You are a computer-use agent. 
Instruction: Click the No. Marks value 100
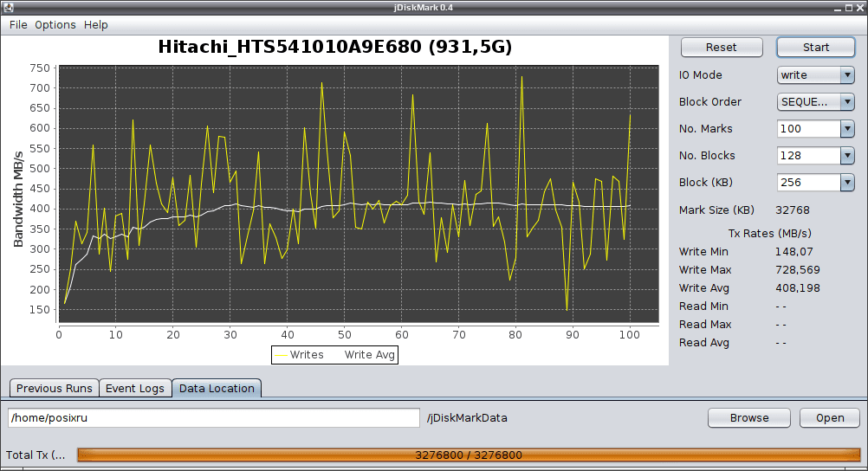809,129
